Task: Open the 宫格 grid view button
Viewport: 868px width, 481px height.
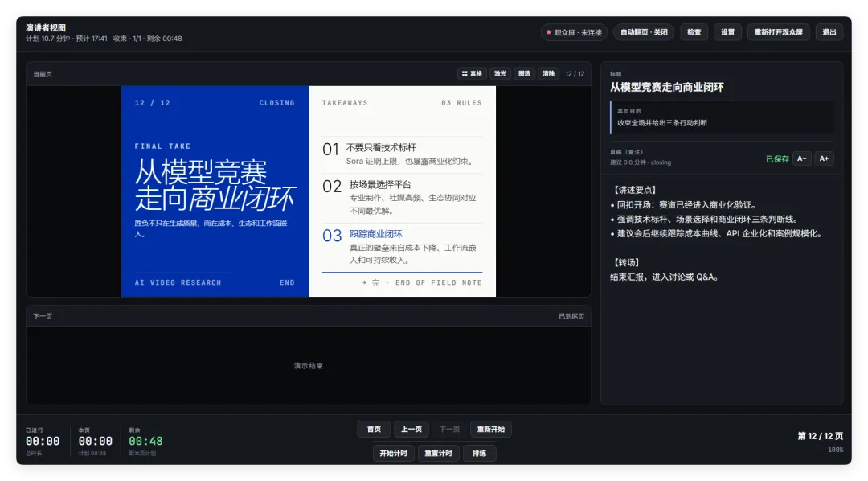Action: [x=472, y=74]
